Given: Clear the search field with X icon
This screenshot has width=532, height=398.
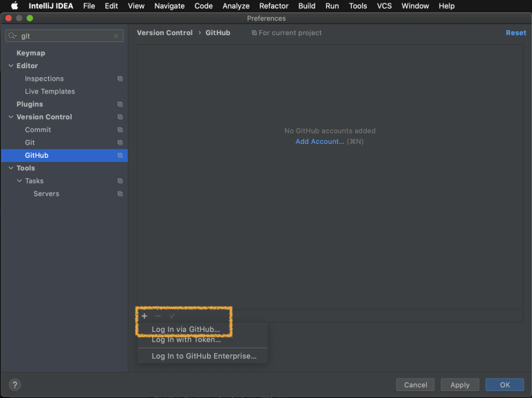Looking at the screenshot, I should tap(116, 36).
